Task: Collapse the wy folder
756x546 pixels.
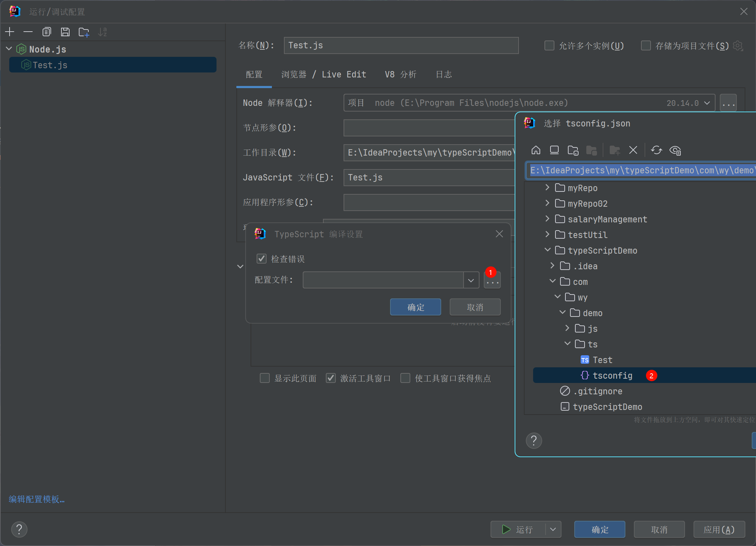Action: pyautogui.click(x=557, y=297)
